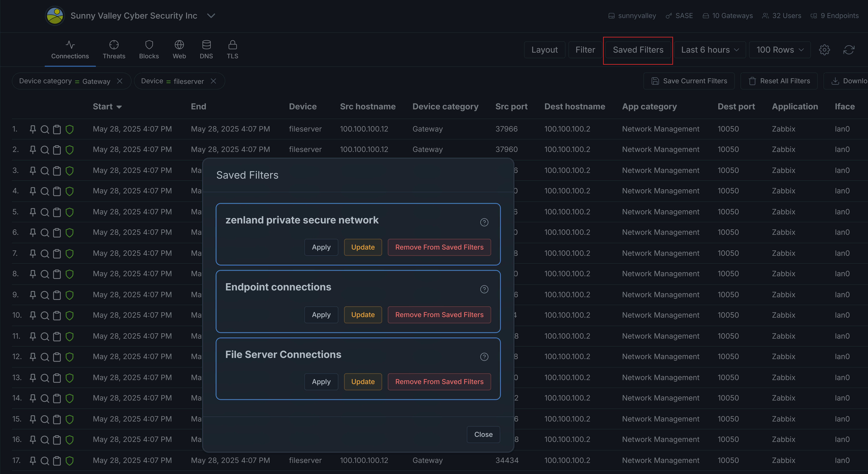The image size is (868, 474).
Task: Click the End column header
Action: pos(199,107)
